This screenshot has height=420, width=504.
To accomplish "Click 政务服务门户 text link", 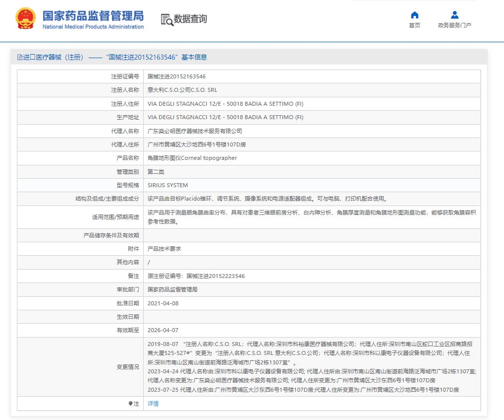I will (454, 25).
